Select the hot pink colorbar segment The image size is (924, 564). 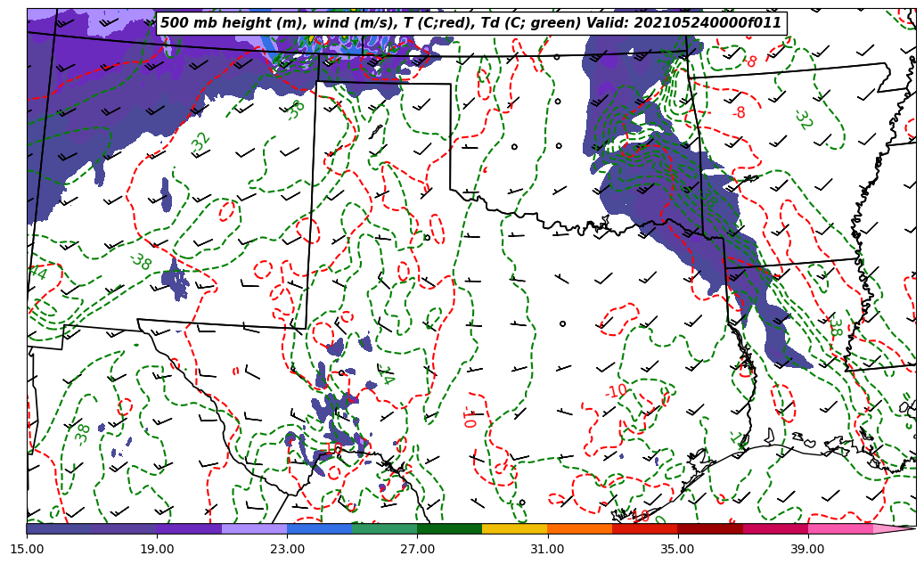click(x=839, y=528)
